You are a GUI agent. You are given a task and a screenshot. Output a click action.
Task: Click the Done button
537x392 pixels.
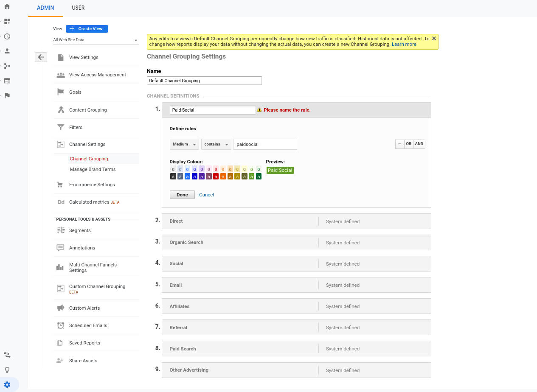coord(182,194)
